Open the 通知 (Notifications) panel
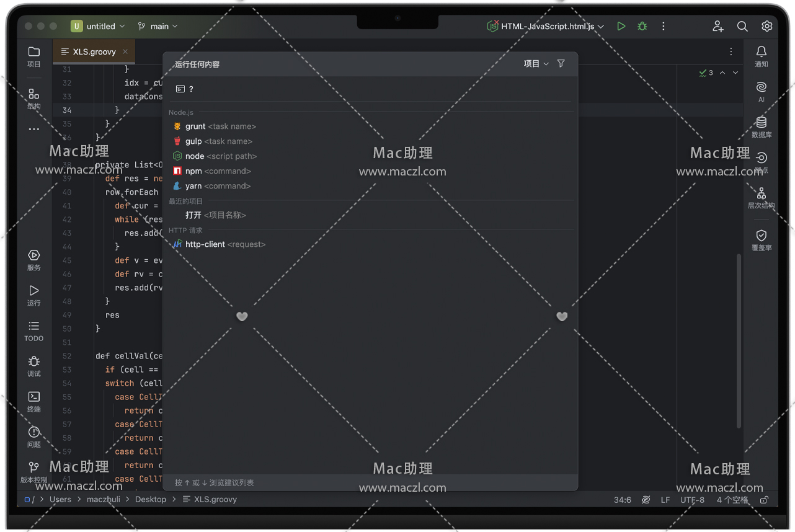 (x=762, y=56)
